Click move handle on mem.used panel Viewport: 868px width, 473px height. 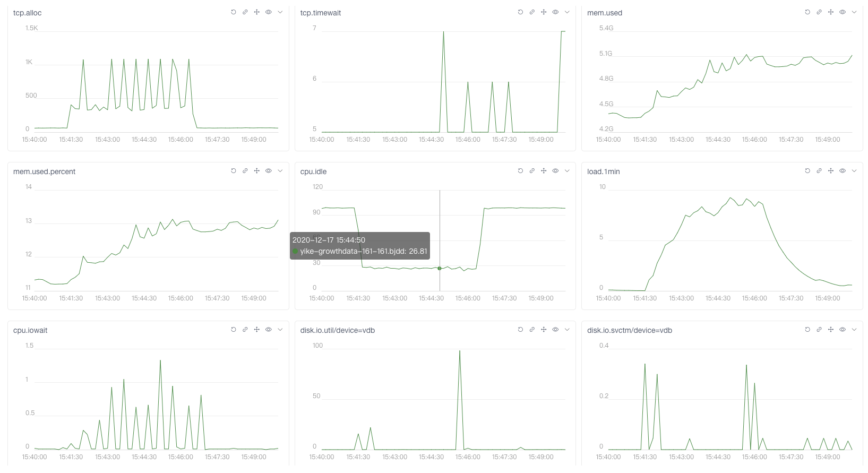click(831, 12)
